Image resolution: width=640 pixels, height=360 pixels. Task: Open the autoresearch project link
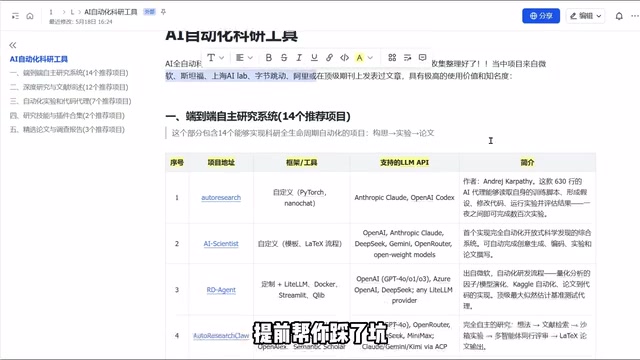[x=221, y=198]
